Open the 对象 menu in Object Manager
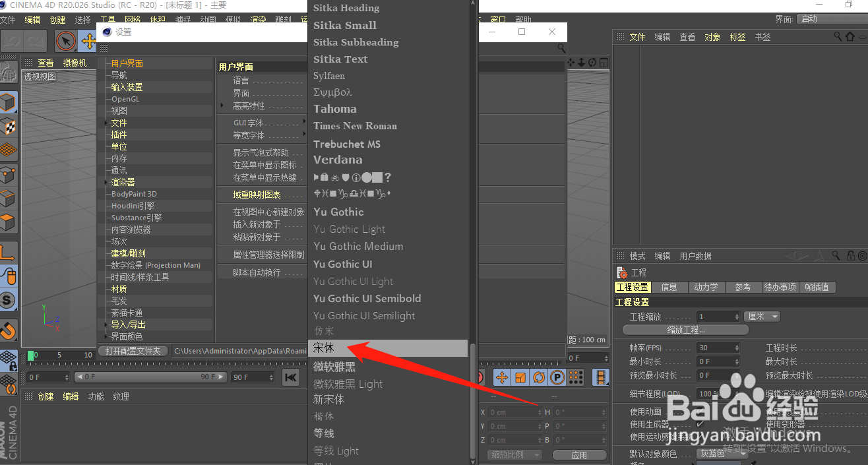 tap(712, 37)
